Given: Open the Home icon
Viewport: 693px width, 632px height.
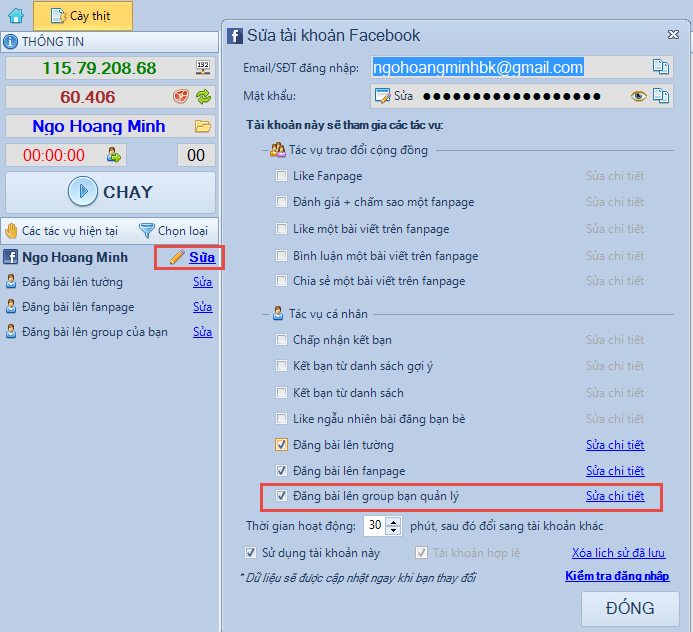Looking at the screenshot, I should pos(16,16).
